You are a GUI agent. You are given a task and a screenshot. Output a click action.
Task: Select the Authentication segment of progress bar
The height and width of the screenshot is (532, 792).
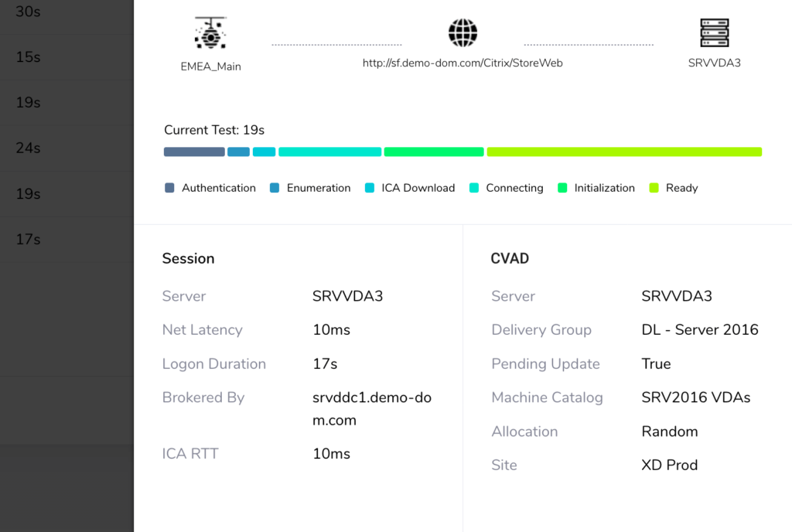tap(194, 152)
